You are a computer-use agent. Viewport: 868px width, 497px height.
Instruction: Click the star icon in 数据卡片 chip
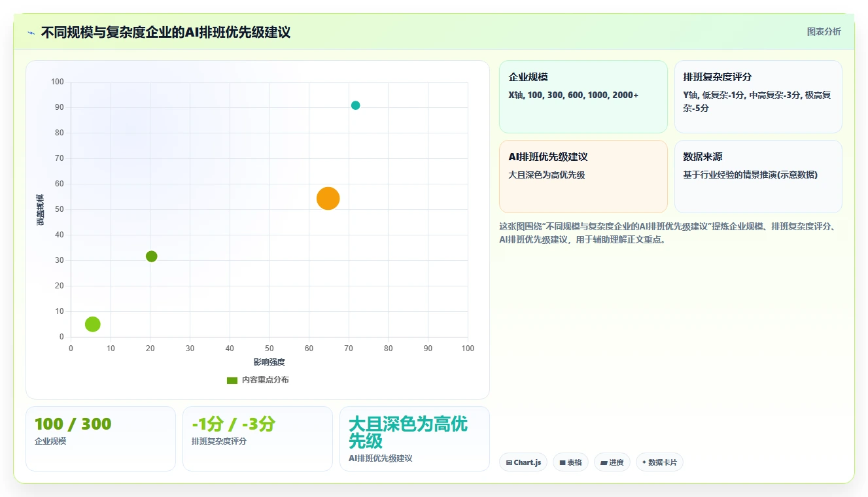pyautogui.click(x=644, y=462)
